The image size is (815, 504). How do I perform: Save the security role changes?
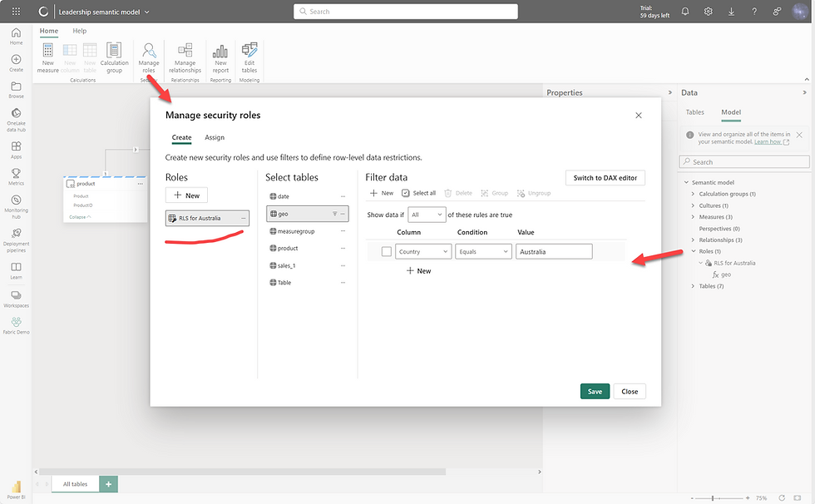click(594, 390)
